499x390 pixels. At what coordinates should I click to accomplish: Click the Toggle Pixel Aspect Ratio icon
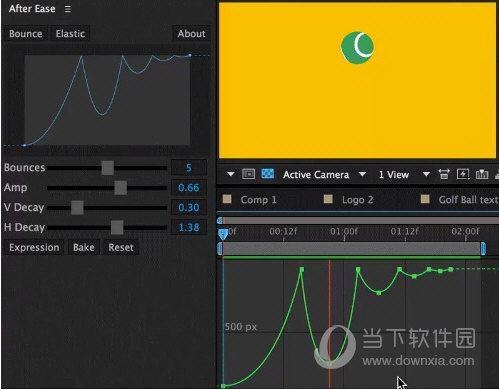pyautogui.click(x=443, y=174)
